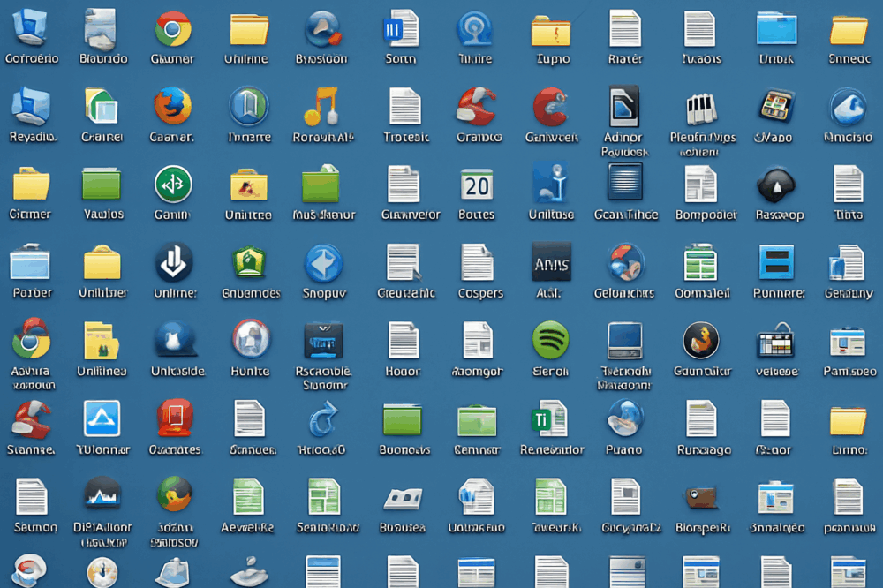
Task: Open the blue folder in the top row
Action: (776, 28)
